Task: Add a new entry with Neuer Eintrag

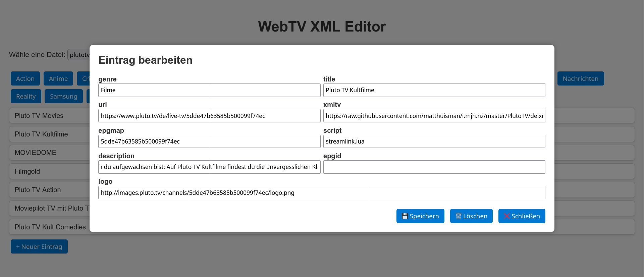Action: 39,247
